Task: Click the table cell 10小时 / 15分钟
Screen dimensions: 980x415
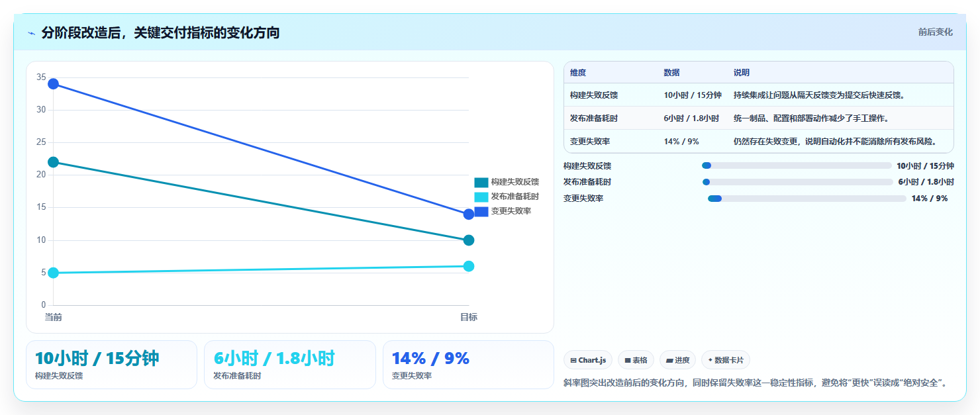Action: pyautogui.click(x=693, y=95)
